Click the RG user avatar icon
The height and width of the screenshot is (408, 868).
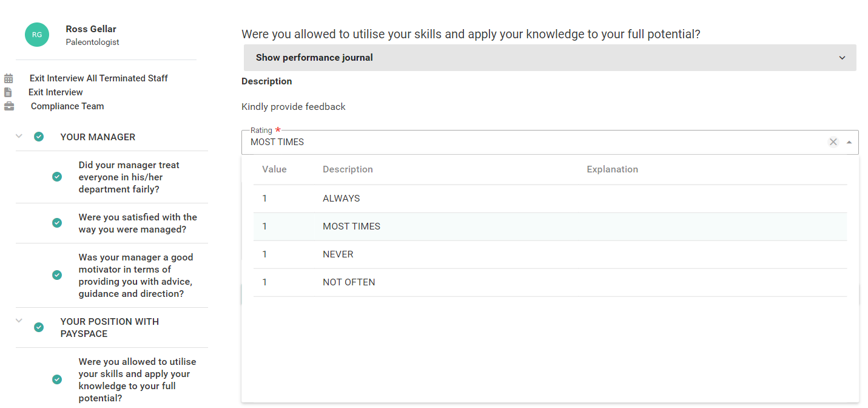pyautogui.click(x=37, y=35)
